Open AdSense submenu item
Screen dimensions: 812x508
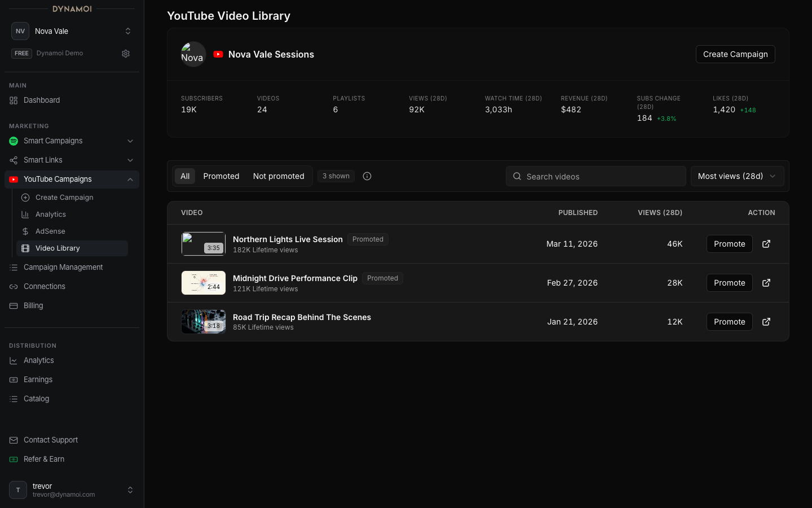72,231
